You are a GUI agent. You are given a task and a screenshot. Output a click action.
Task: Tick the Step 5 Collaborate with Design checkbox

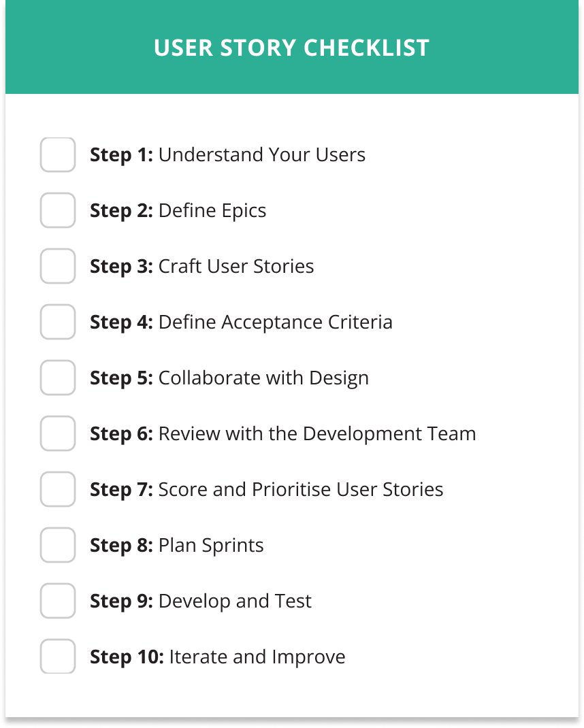click(58, 378)
